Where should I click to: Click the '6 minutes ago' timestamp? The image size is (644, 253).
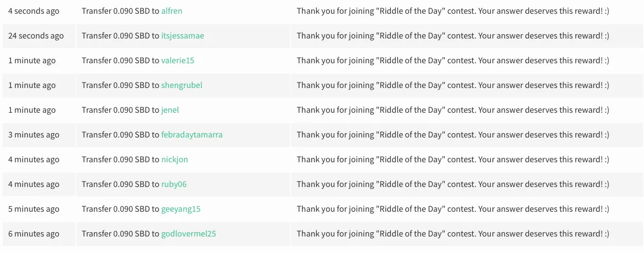click(33, 234)
